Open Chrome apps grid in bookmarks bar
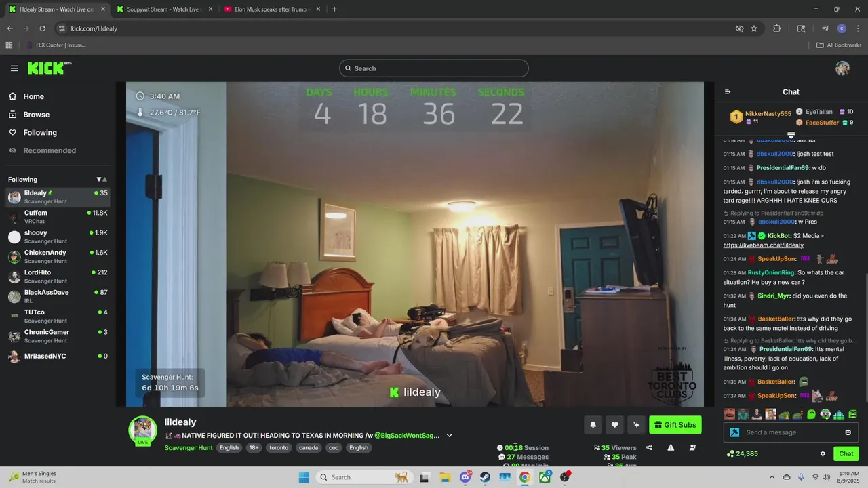 click(9, 45)
